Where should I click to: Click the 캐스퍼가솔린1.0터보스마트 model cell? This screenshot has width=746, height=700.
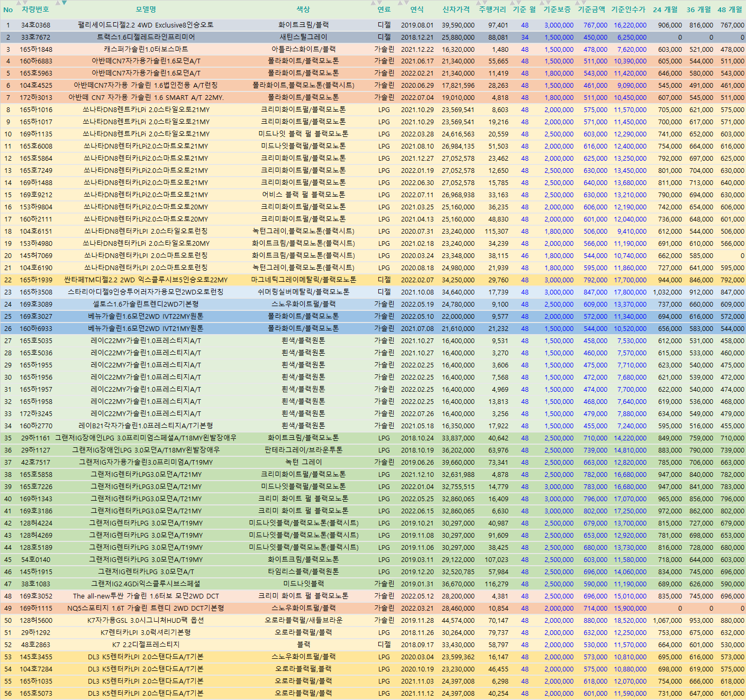[145, 49]
